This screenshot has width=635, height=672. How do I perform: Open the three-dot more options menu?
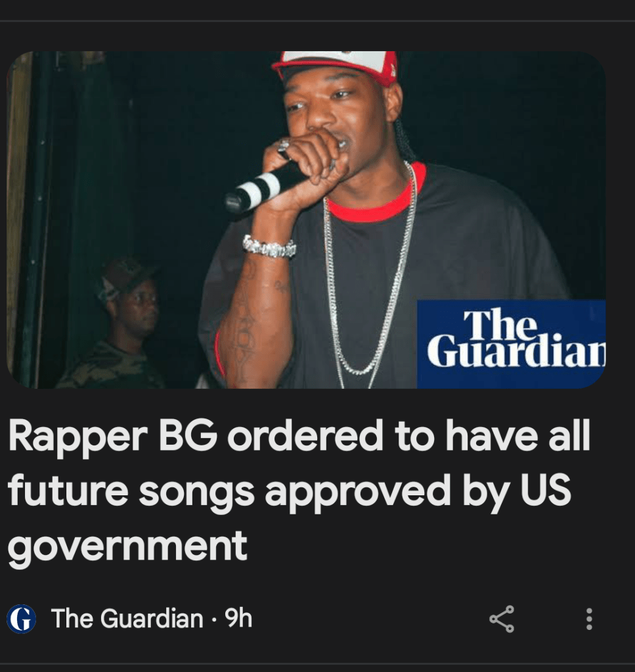pyautogui.click(x=589, y=619)
